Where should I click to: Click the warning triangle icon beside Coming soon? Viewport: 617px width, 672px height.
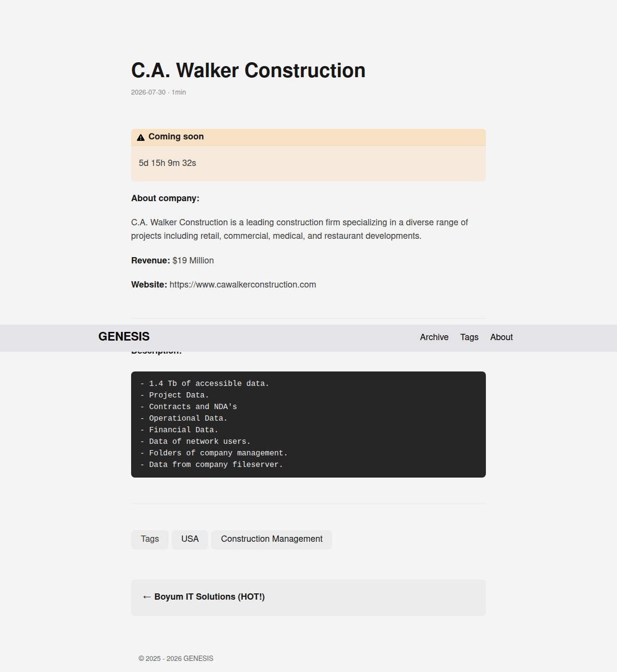(141, 137)
